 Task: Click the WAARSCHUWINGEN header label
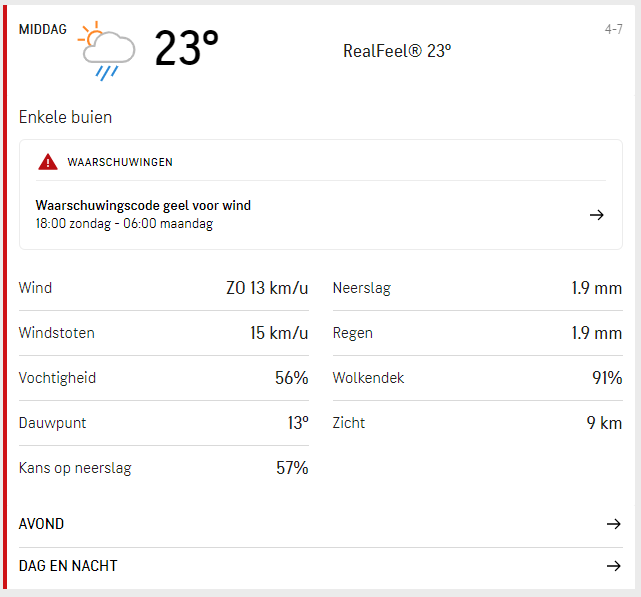pos(120,162)
